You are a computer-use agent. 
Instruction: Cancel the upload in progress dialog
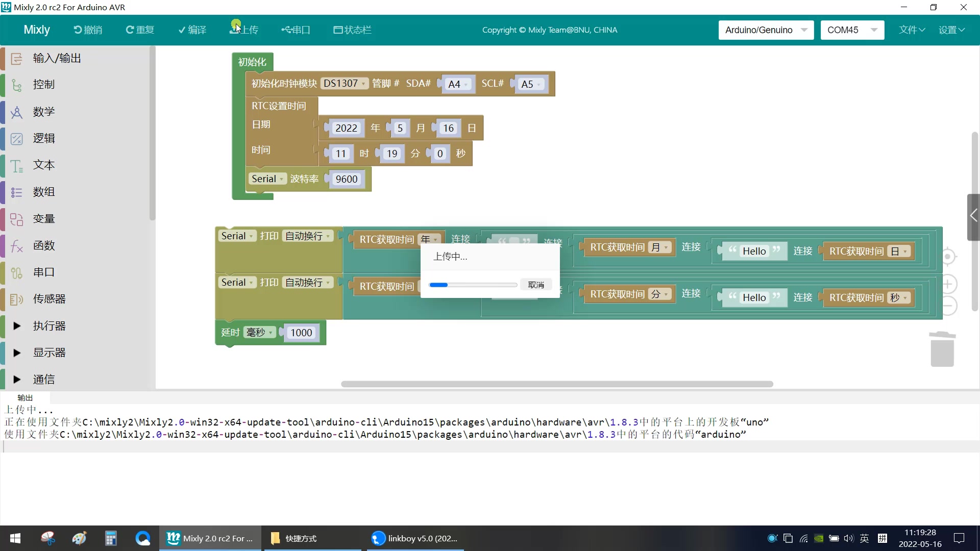(x=536, y=285)
